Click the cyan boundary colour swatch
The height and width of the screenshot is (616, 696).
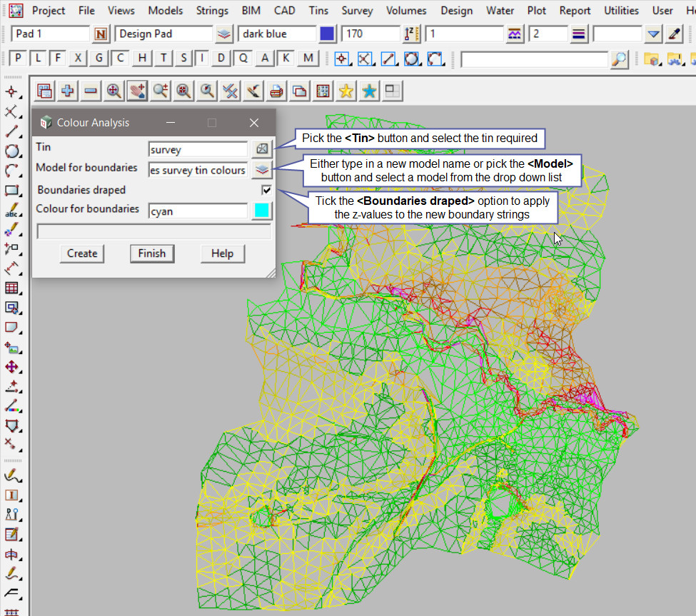click(x=262, y=211)
